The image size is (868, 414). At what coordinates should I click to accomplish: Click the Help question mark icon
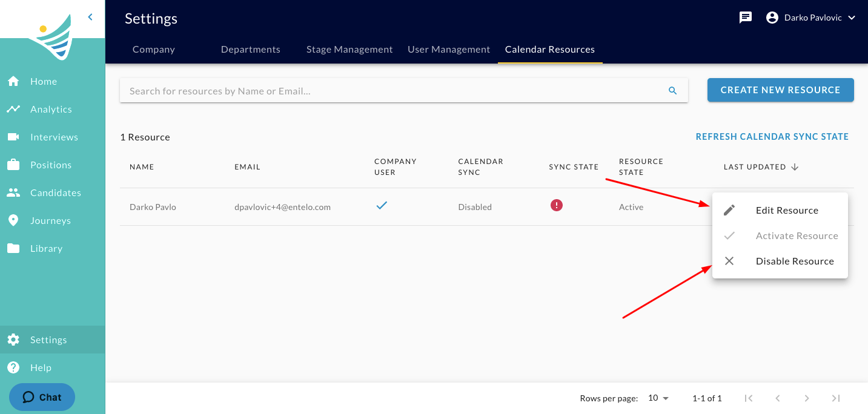point(13,367)
